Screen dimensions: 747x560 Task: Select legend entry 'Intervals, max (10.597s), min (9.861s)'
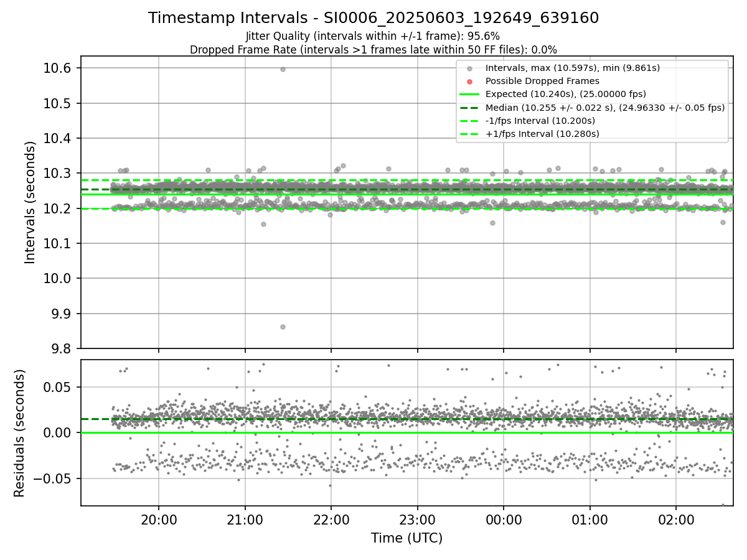tap(572, 68)
